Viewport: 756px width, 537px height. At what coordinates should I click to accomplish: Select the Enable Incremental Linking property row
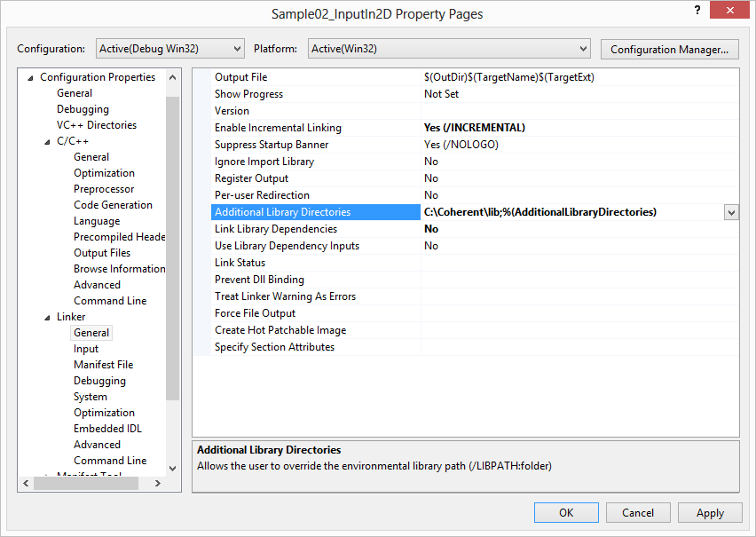pyautogui.click(x=277, y=127)
